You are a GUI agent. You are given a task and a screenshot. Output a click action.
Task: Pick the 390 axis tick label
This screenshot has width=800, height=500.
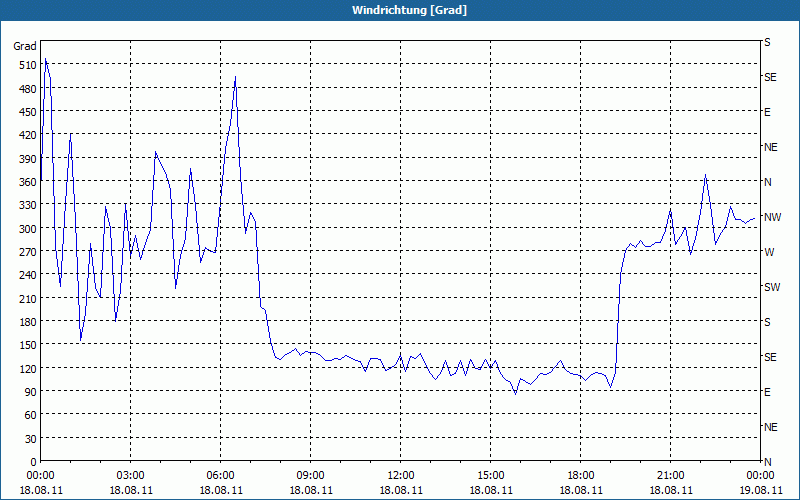coord(28,159)
